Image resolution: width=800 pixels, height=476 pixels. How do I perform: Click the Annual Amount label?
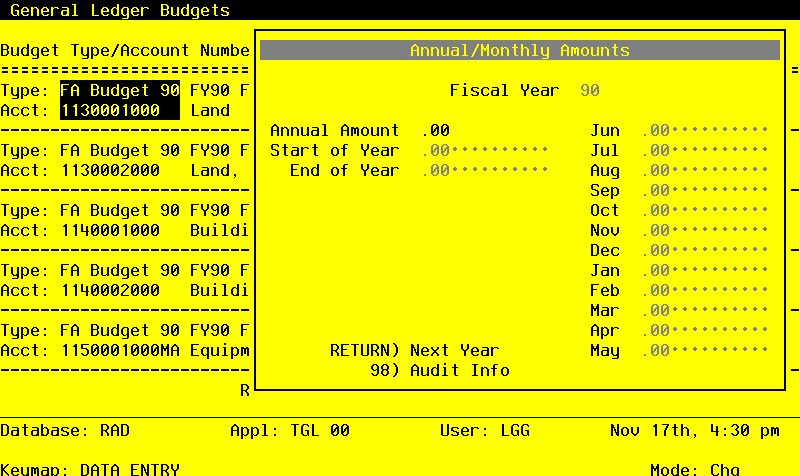pyautogui.click(x=335, y=130)
